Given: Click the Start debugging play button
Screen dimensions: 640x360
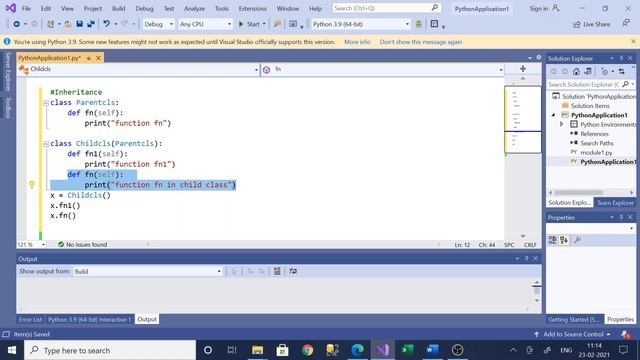Looking at the screenshot, I should (249, 24).
